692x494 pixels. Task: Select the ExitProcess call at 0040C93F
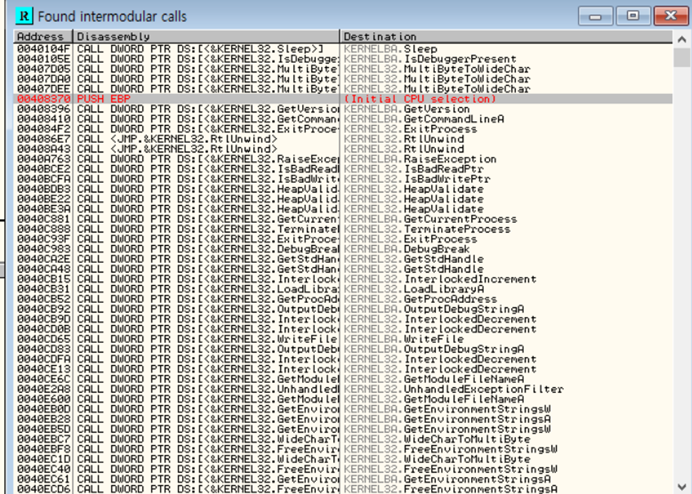click(343, 239)
